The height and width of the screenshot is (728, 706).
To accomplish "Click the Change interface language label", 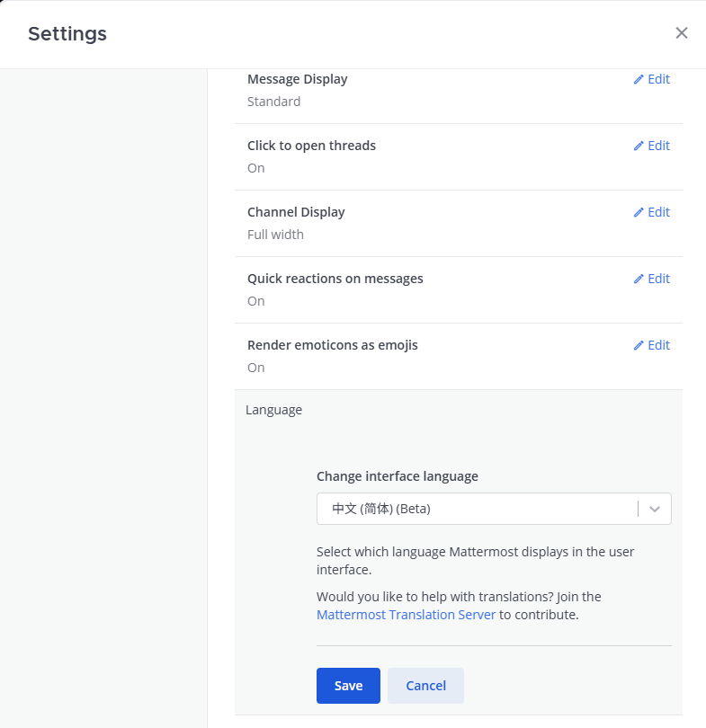I will pos(397,476).
